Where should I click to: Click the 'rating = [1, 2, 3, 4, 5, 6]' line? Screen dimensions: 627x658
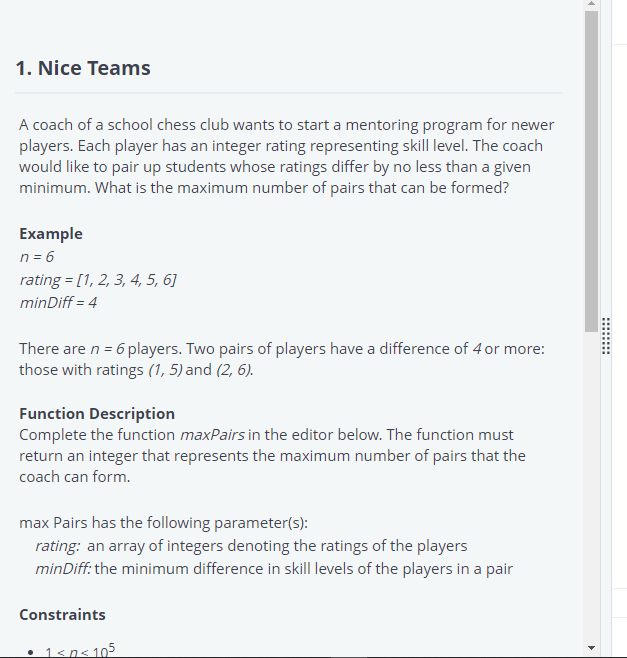point(98,280)
